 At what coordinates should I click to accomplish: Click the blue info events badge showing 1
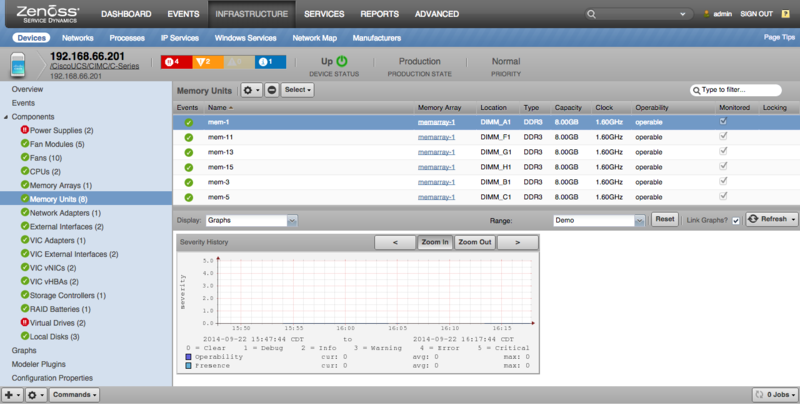[270, 62]
